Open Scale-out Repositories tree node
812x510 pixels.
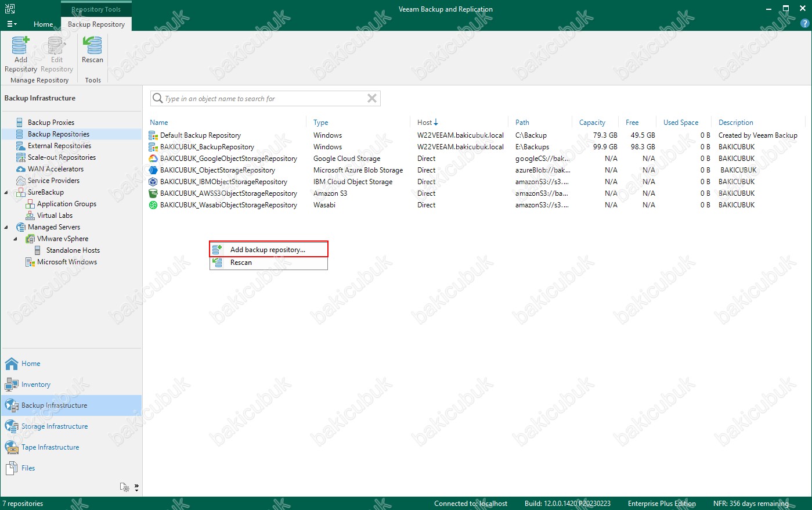[x=62, y=157]
